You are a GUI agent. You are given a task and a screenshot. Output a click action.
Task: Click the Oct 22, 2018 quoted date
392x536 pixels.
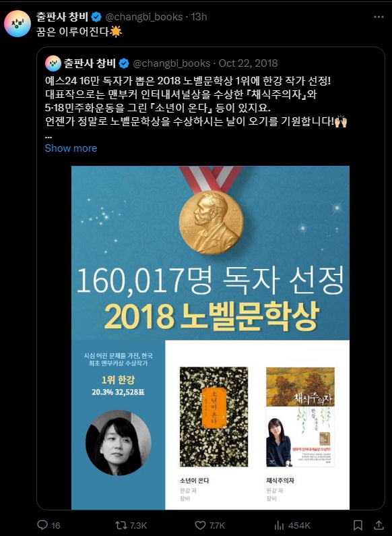pyautogui.click(x=249, y=63)
